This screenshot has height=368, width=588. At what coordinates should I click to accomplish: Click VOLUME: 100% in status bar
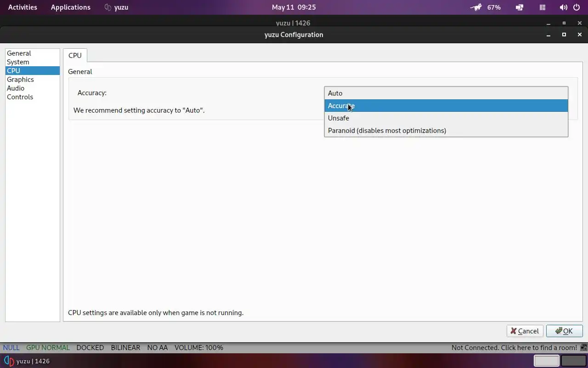pyautogui.click(x=199, y=348)
